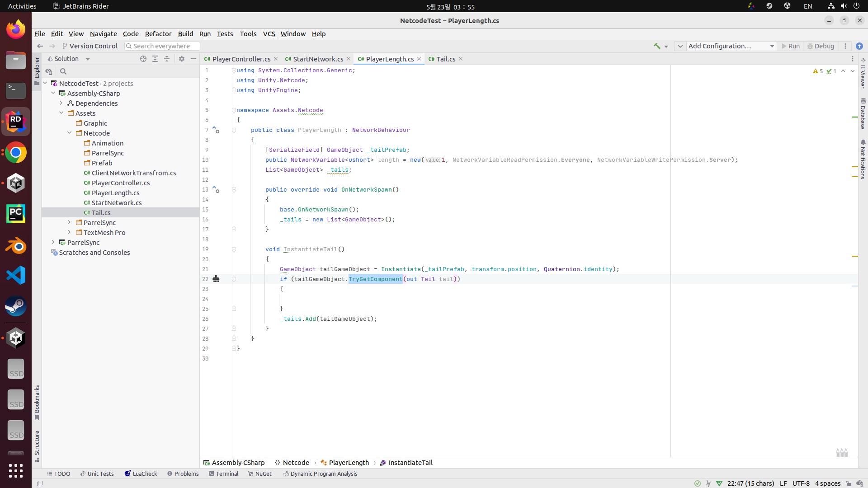Image resolution: width=868 pixels, height=488 pixels.
Task: Expand the Dependencies node
Action: 61,103
